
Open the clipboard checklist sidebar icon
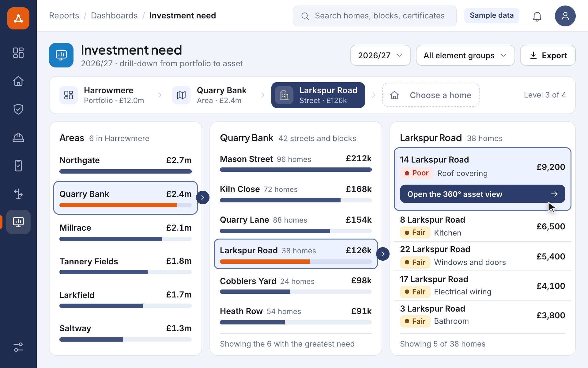(18, 166)
